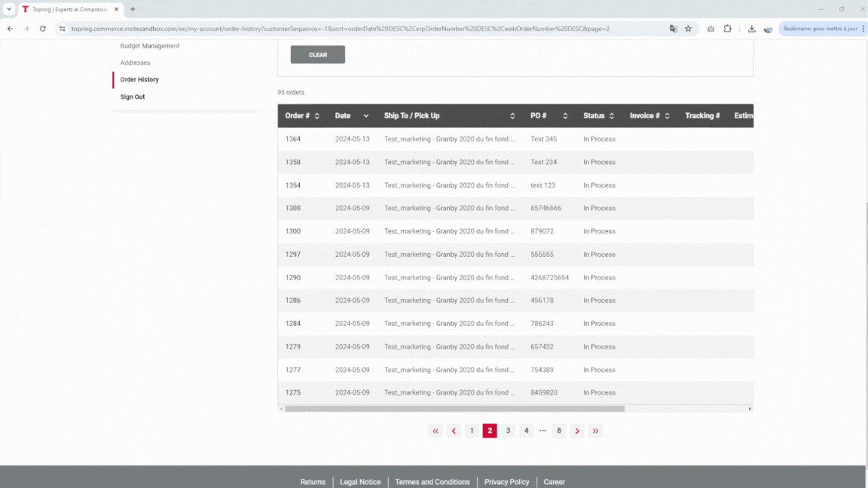Click the Redémarrer pour mettre à jour button
The image size is (868, 488).
820,29
